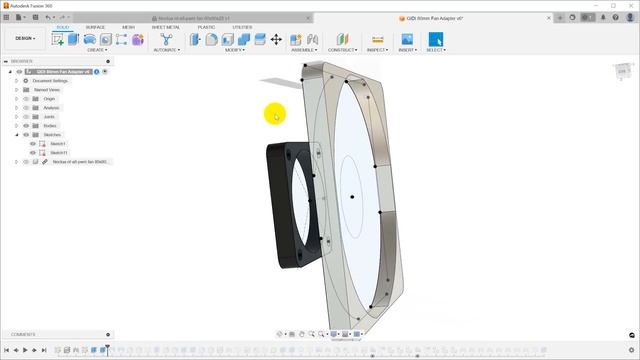This screenshot has width=640, height=360.
Task: Click the New Component assemble icon
Action: (x=296, y=40)
